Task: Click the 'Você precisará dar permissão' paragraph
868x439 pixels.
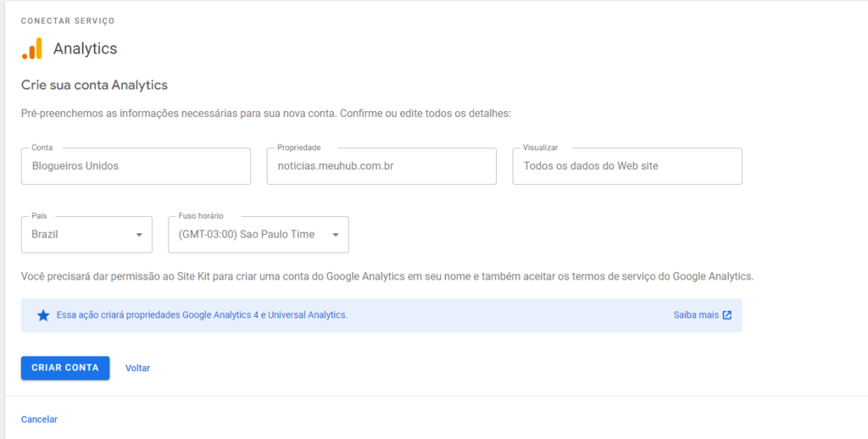Action: tap(387, 276)
